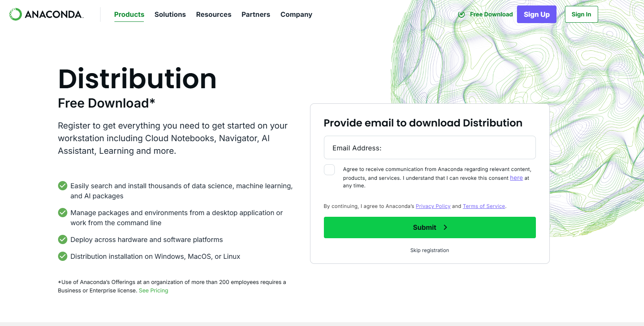This screenshot has height=326, width=644.
Task: Click the arrow chevron on the Submit button
Action: point(445,227)
